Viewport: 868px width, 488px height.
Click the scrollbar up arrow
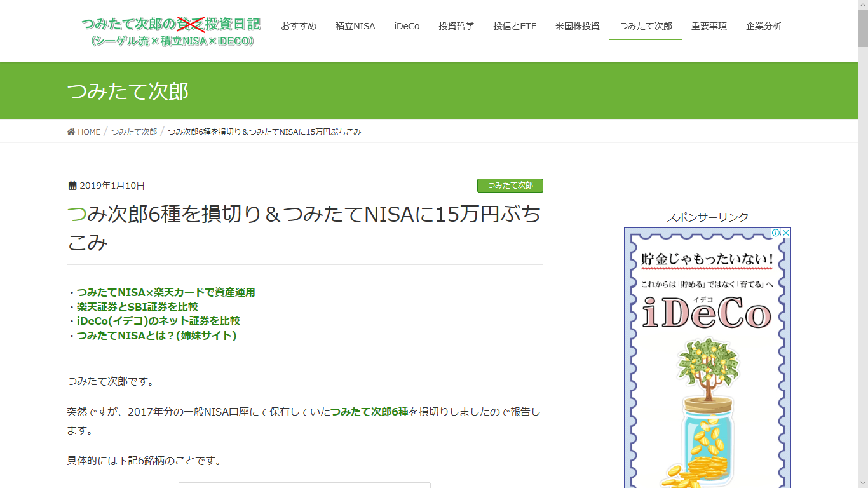click(863, 5)
